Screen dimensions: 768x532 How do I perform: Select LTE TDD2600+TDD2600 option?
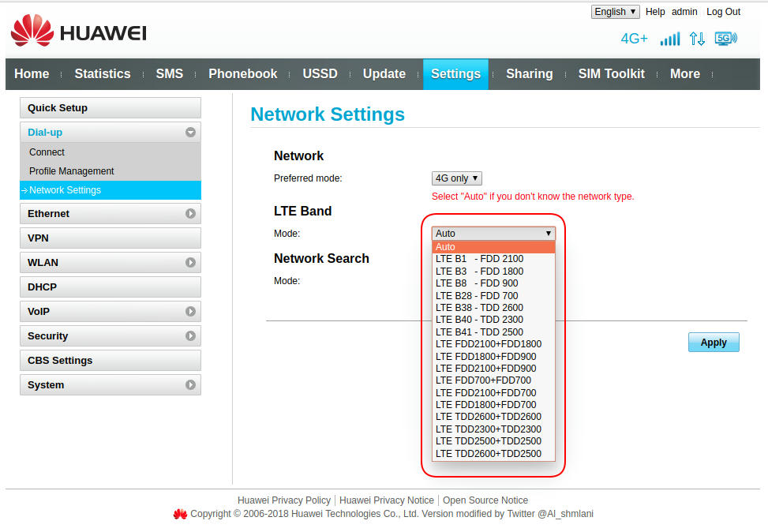pyautogui.click(x=493, y=417)
